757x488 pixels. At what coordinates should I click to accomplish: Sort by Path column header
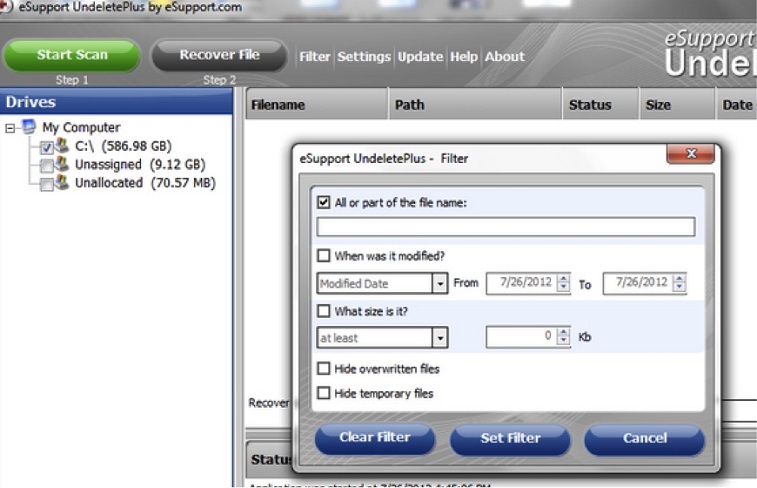click(x=476, y=104)
